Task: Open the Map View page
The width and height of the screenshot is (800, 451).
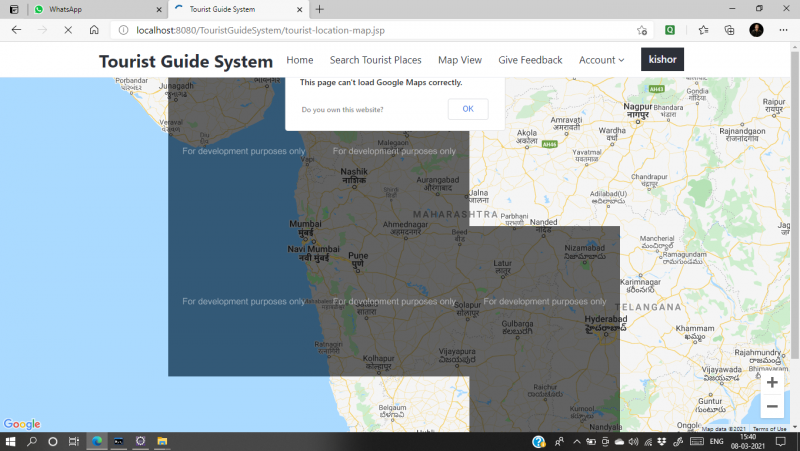Action: [x=460, y=60]
